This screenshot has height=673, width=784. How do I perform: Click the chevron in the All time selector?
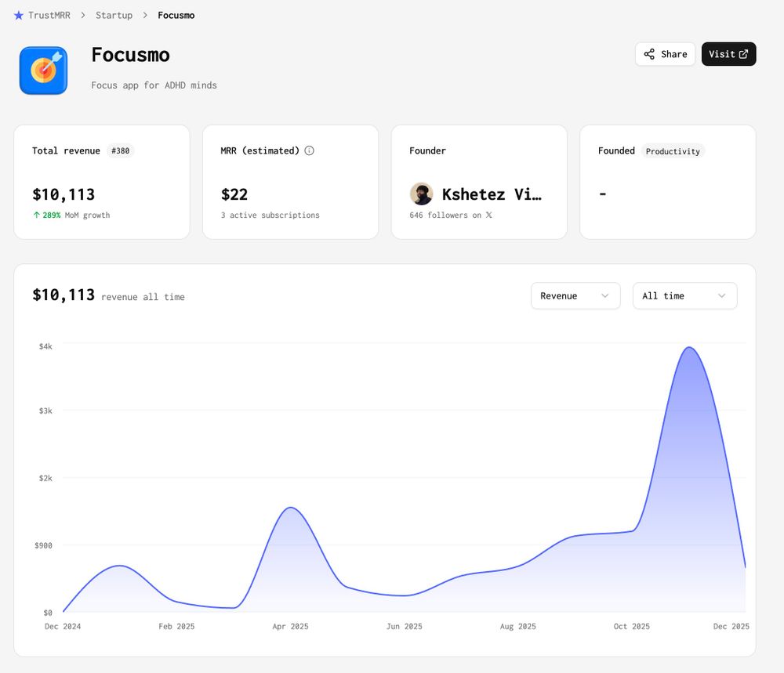pos(721,296)
